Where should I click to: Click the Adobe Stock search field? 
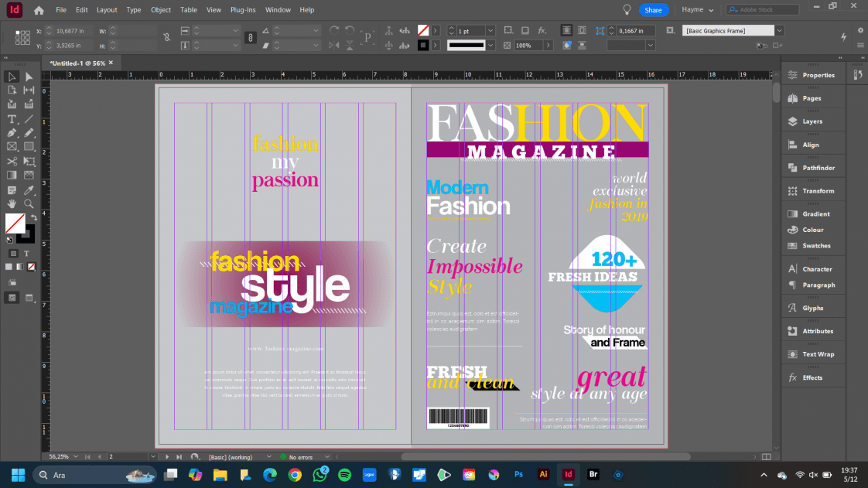point(763,10)
